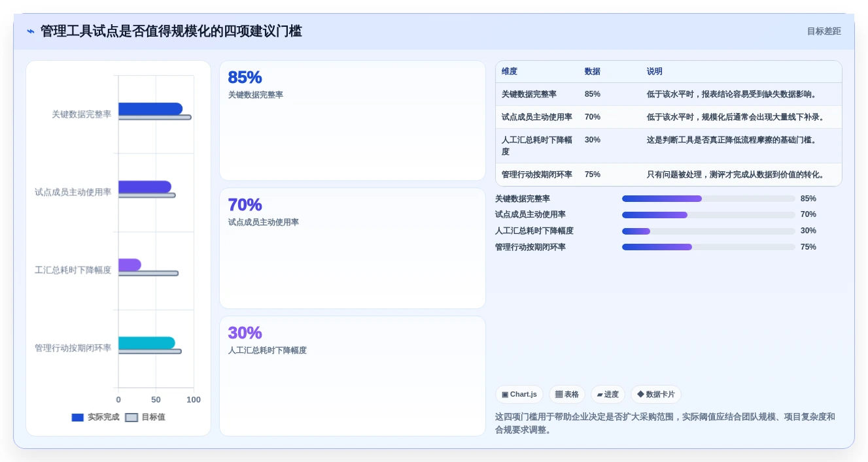Toggle the 目标值 legend entry
The image size is (868, 462).
[x=145, y=417]
